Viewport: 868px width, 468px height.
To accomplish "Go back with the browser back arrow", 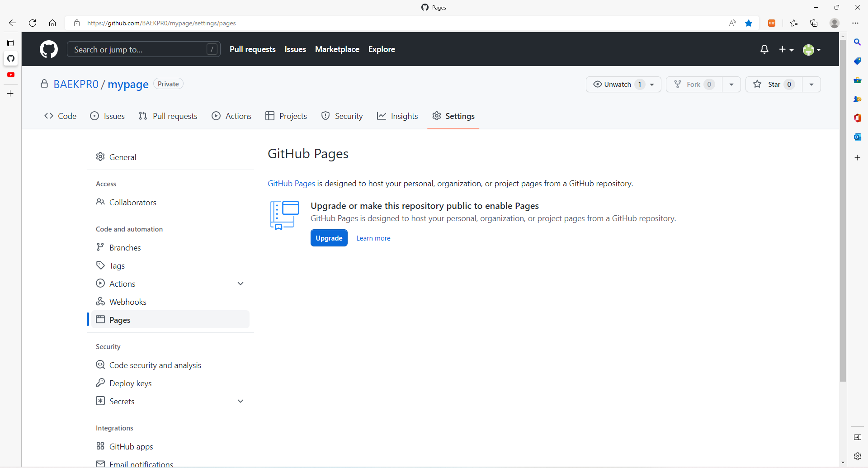I will point(13,23).
